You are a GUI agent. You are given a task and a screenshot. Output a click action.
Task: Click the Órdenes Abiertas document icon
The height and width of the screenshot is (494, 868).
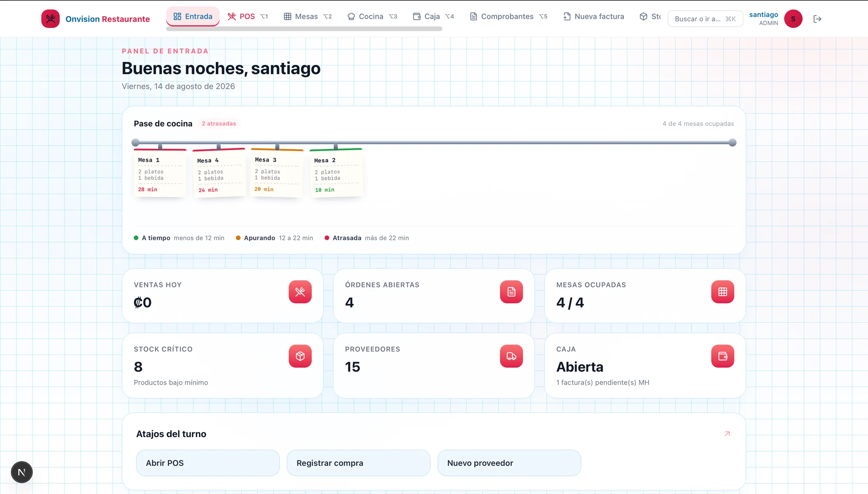[x=511, y=292]
